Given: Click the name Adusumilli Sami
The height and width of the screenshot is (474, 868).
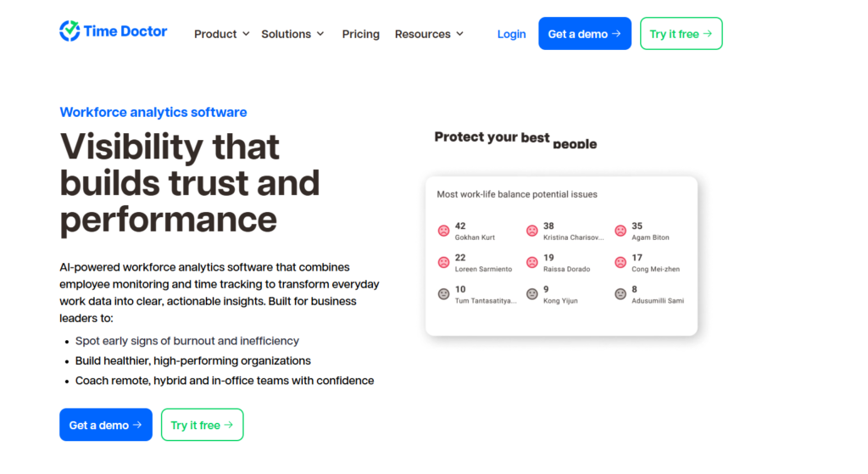Looking at the screenshot, I should [658, 301].
